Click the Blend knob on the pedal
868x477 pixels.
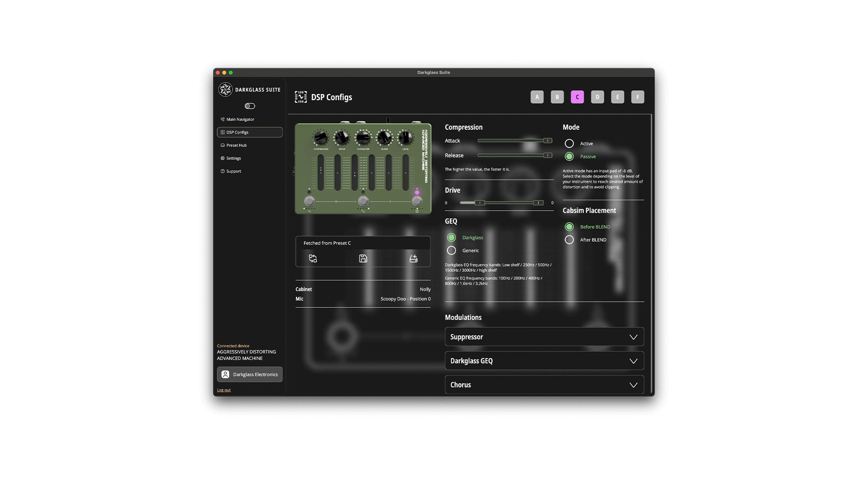point(385,138)
